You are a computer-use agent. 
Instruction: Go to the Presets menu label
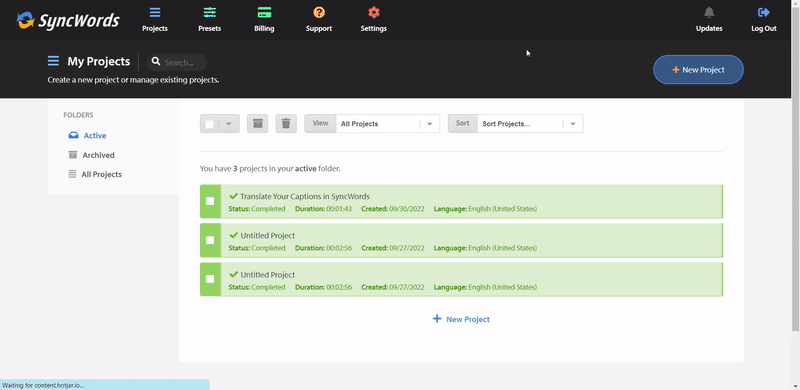pyautogui.click(x=210, y=29)
